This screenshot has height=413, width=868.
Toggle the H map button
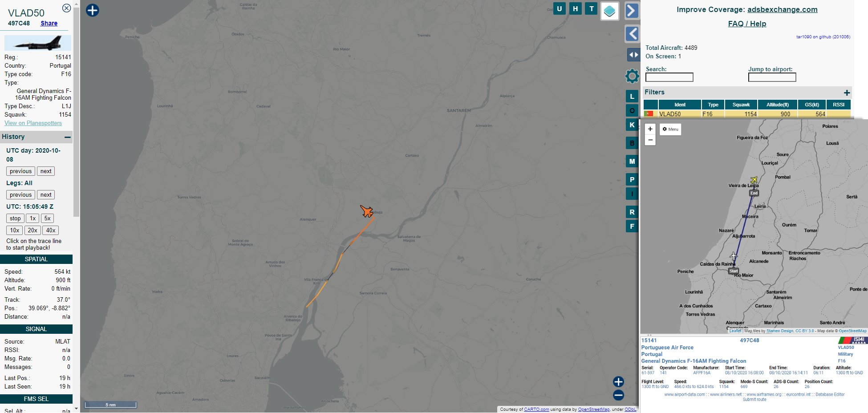point(576,8)
